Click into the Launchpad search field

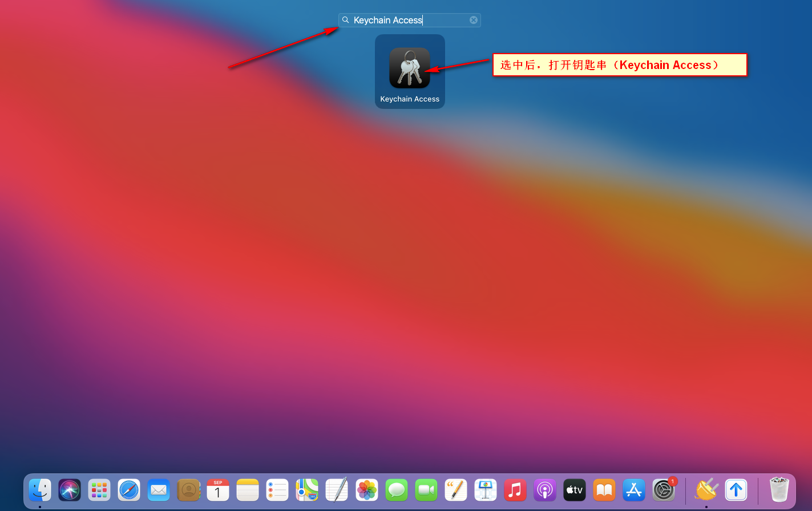[x=410, y=20]
